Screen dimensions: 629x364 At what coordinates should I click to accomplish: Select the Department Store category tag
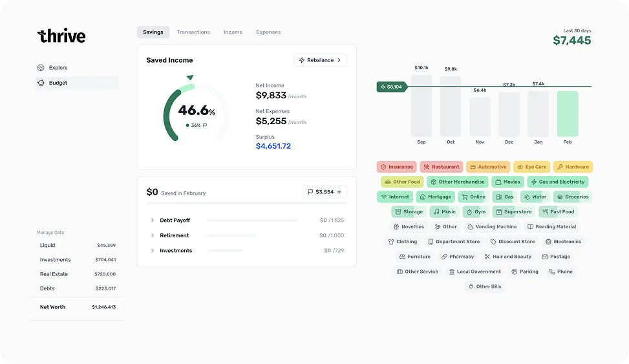click(454, 242)
